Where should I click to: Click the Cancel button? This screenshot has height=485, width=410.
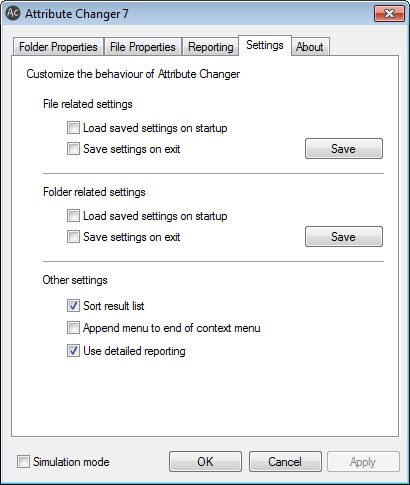(x=285, y=462)
